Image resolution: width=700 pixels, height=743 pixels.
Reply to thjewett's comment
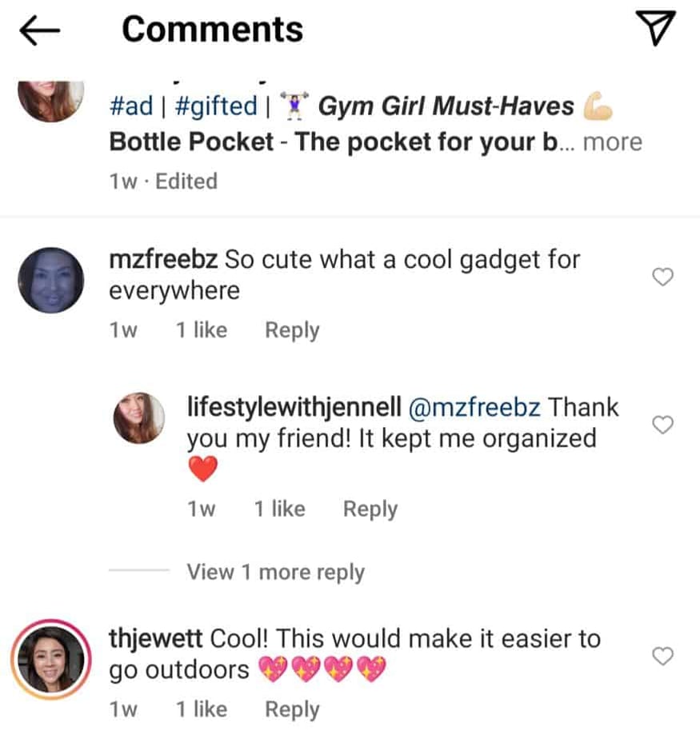pos(291,709)
